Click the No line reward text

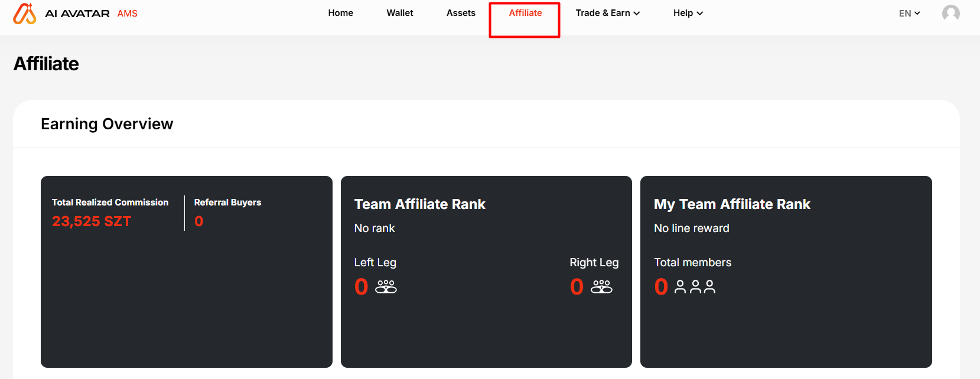[692, 228]
